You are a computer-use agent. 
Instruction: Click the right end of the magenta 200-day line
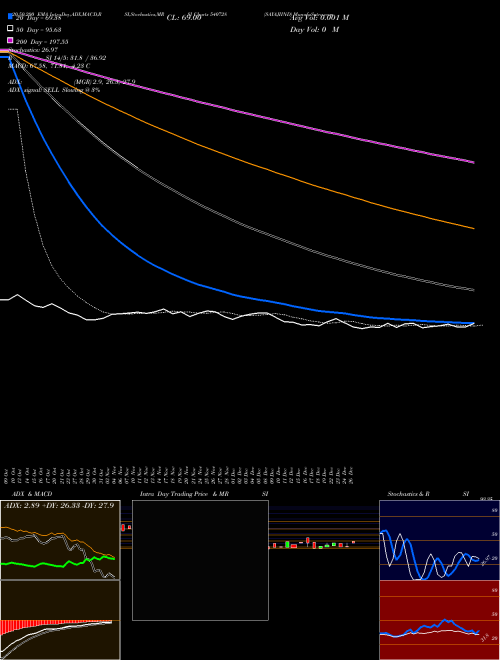(473, 162)
